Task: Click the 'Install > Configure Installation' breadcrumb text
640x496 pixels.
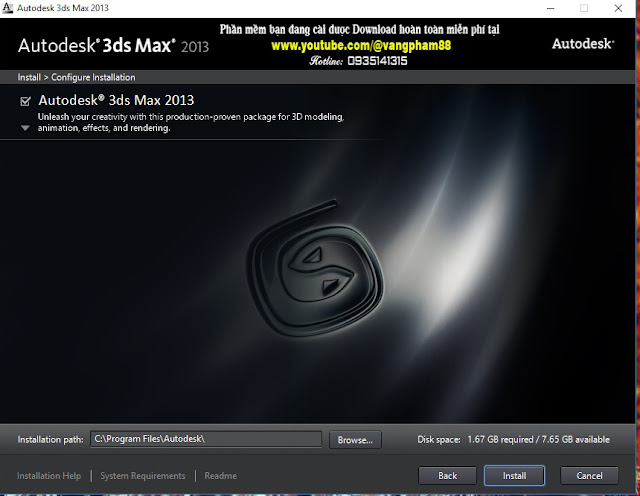Action: click(x=76, y=77)
